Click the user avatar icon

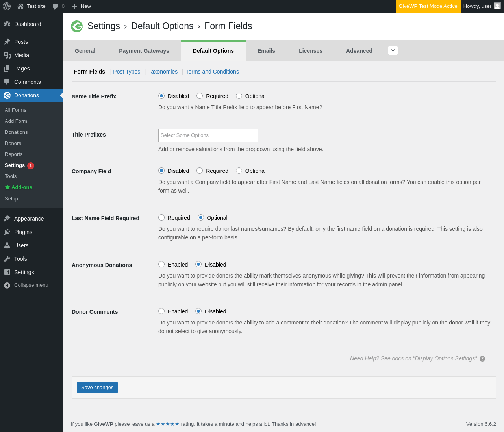[x=497, y=6]
